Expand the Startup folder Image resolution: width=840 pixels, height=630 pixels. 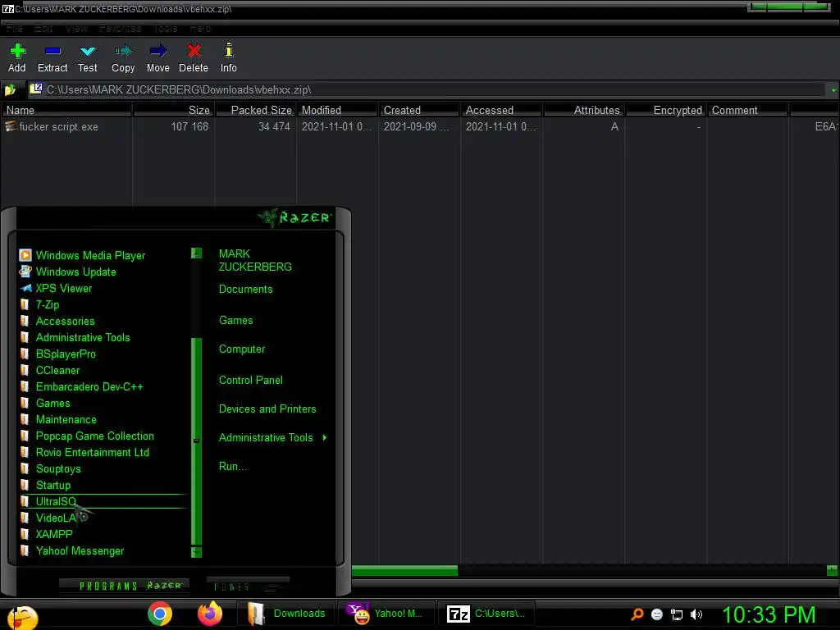pyautogui.click(x=46, y=485)
